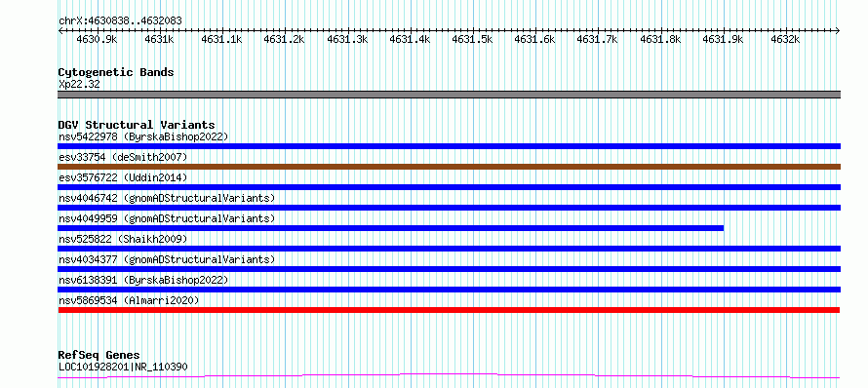Select the blue bar for nsv525822
The image size is (868, 388).
[450, 249]
